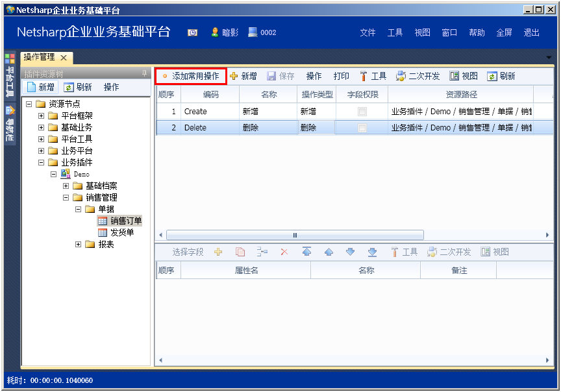Image resolution: width=561 pixels, height=392 pixels.
Task: Open the 文件 menu
Action: point(368,32)
